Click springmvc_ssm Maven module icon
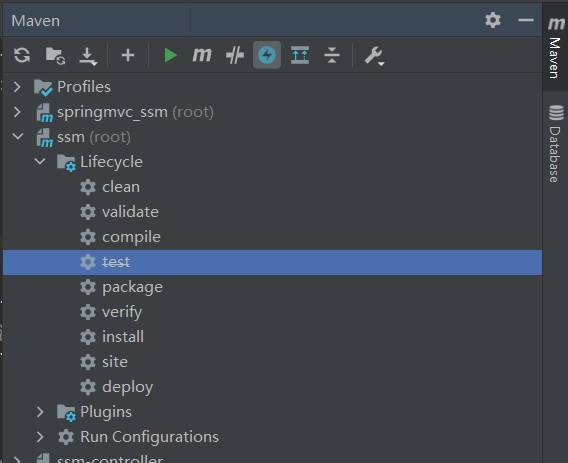The height and width of the screenshot is (463, 568). click(x=45, y=113)
